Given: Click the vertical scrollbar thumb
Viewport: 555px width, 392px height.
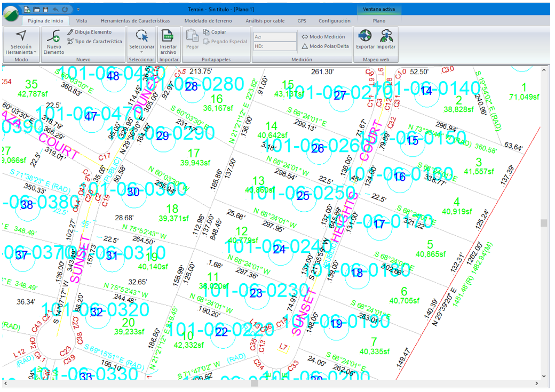Looking at the screenshot, I should tap(544, 223).
